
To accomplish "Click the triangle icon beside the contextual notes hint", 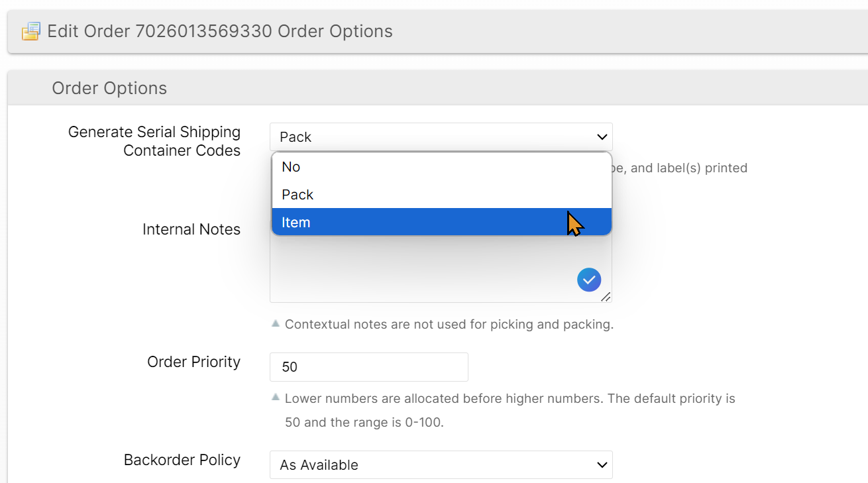I will tap(276, 324).
